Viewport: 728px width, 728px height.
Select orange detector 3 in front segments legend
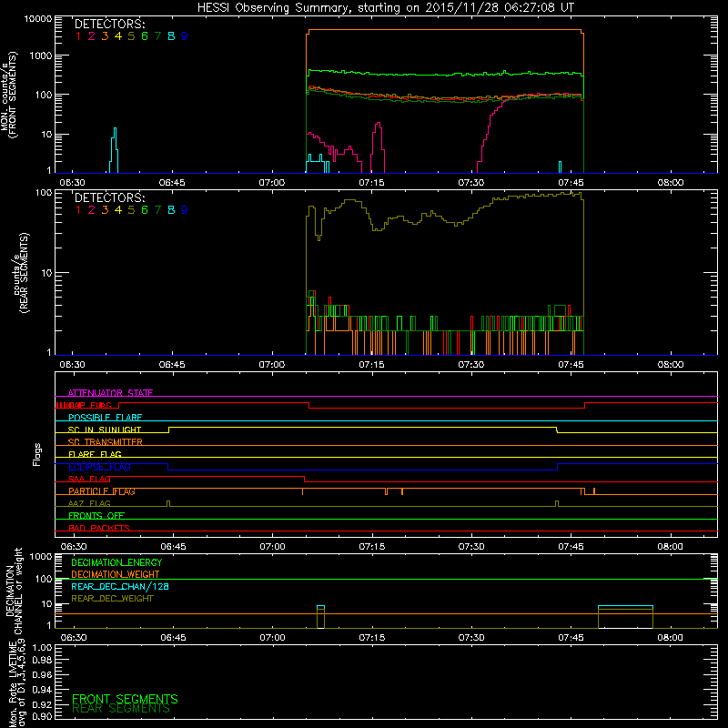tap(105, 36)
